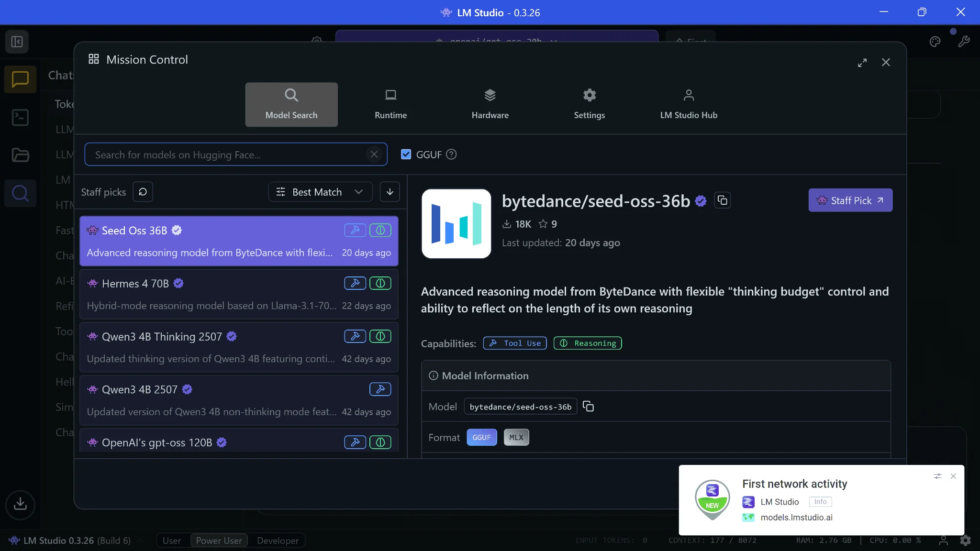Open the Downloads panel in sidebar
This screenshot has height=551, width=980.
click(20, 504)
